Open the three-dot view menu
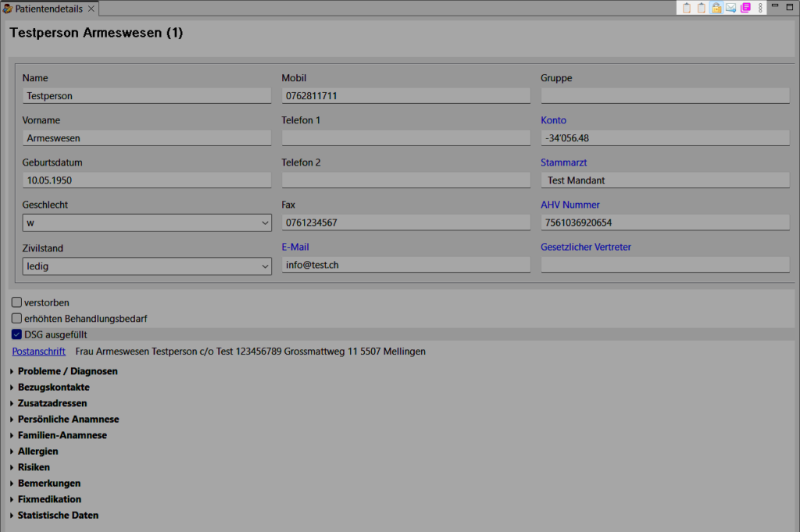Viewport: 800px width, 532px height. point(760,8)
